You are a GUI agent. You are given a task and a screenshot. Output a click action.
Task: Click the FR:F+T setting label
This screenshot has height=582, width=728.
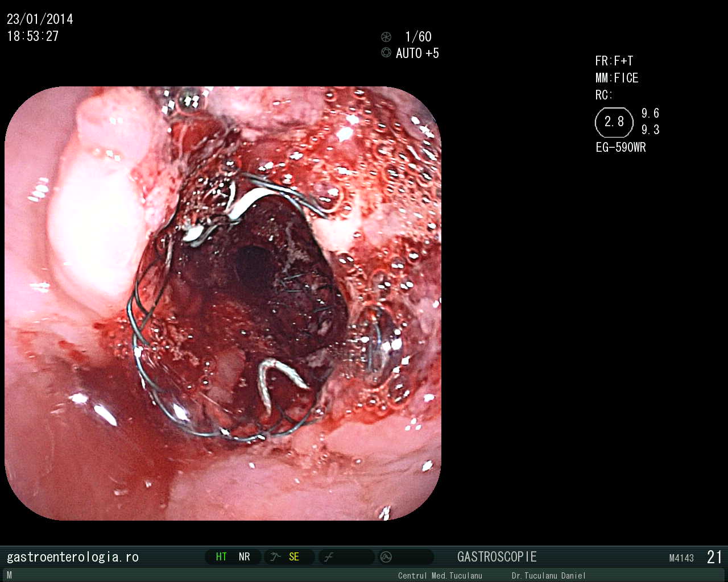pyautogui.click(x=614, y=61)
